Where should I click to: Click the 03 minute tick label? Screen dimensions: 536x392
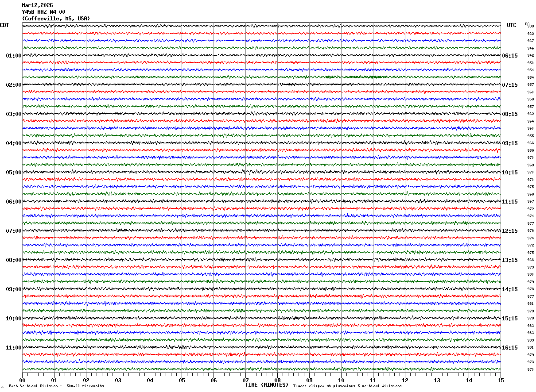(118, 380)
